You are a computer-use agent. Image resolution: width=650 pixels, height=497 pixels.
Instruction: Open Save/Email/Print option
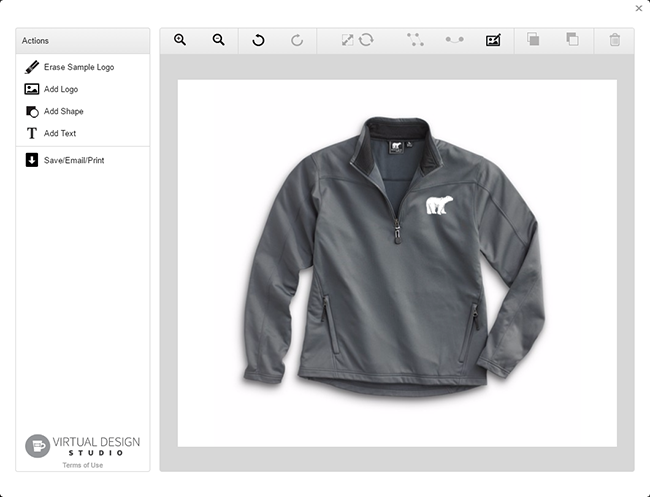pyautogui.click(x=72, y=159)
